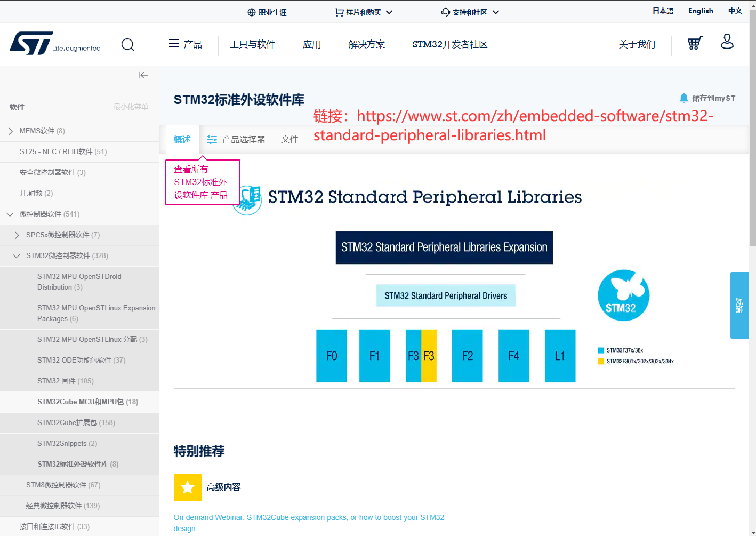This screenshot has height=536, width=756.
Task: Click 查看所有 STM32标准外设软件库 产品 tooltip
Action: (x=203, y=182)
